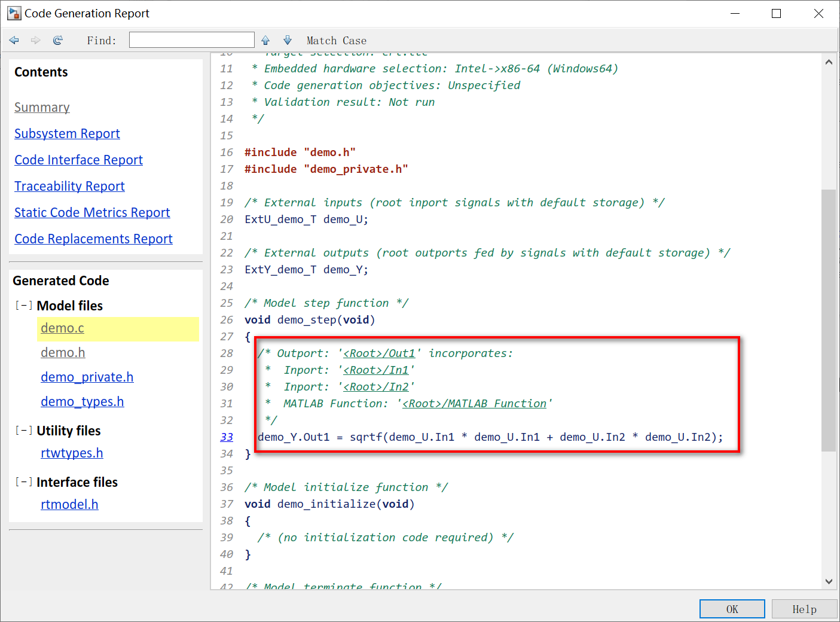Click the "ExtY_demo_T demo_Y;" declaration
The height and width of the screenshot is (622, 840).
click(x=306, y=270)
